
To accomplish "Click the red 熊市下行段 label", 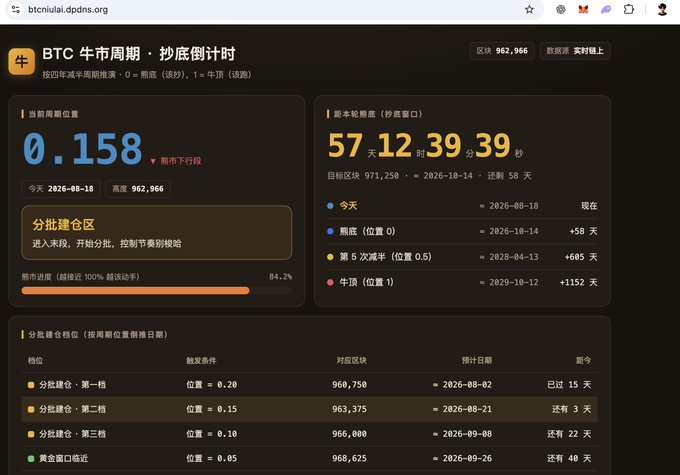I will [176, 161].
